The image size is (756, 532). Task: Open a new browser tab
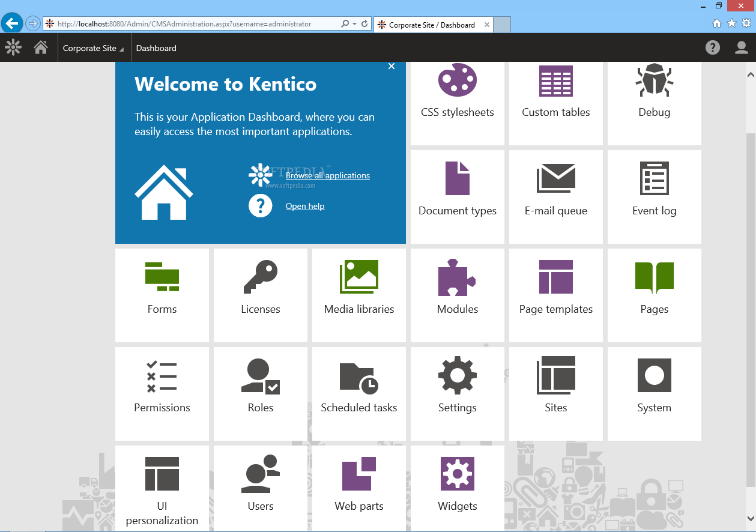503,25
